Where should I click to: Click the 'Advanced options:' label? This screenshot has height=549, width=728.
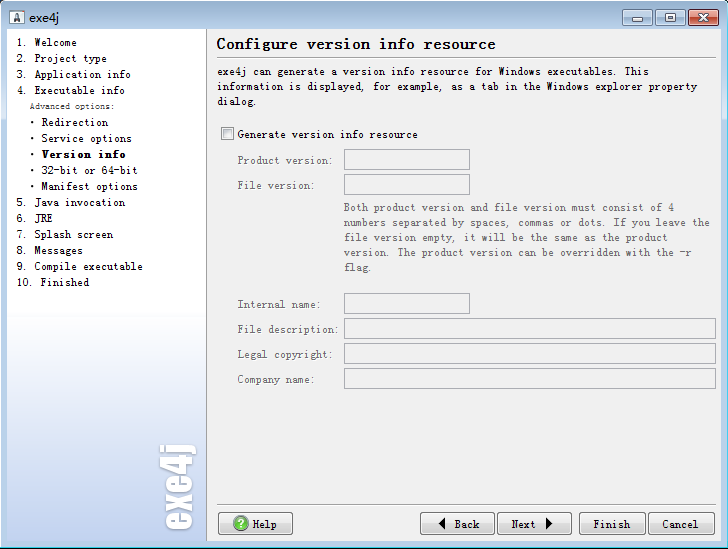pyautogui.click(x=72, y=106)
